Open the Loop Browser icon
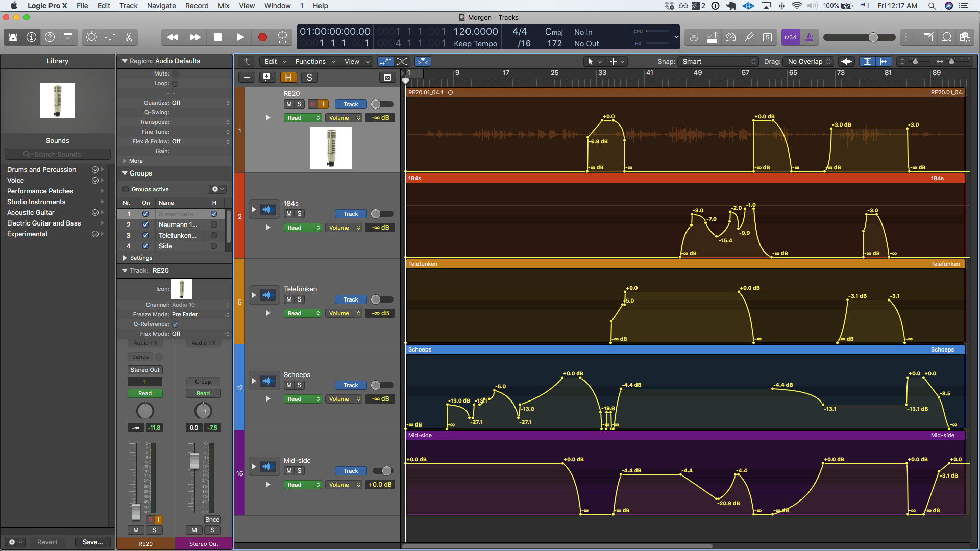 tap(947, 37)
